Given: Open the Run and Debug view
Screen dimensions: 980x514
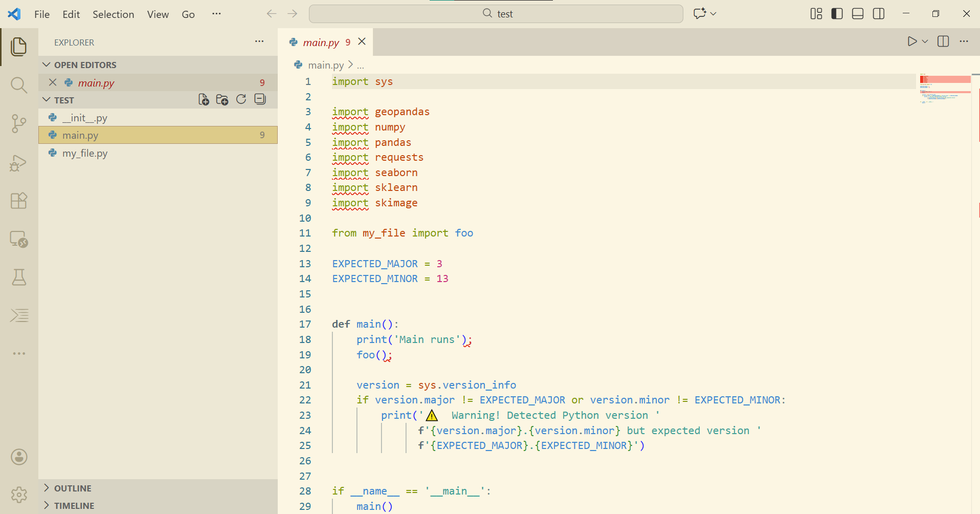Looking at the screenshot, I should 18,162.
